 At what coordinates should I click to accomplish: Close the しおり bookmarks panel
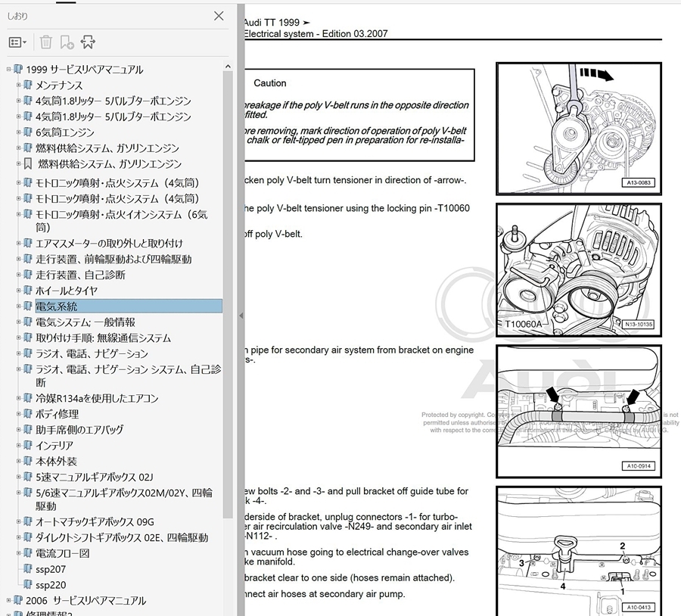click(219, 16)
